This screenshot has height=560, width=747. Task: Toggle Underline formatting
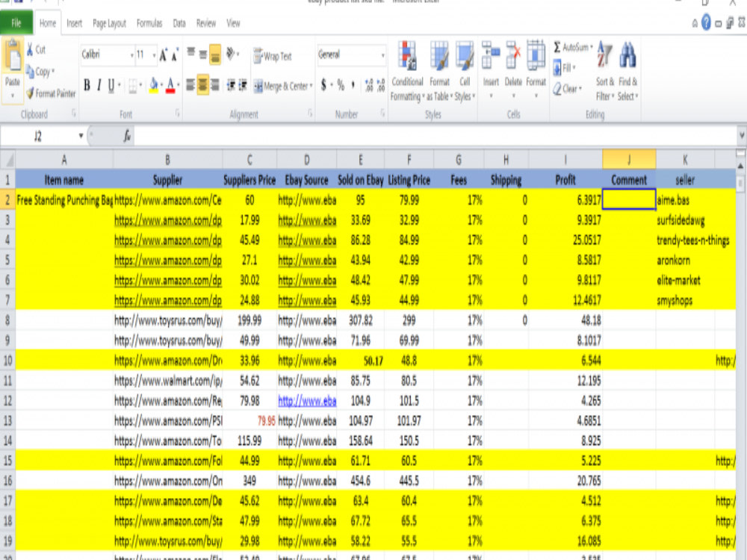pyautogui.click(x=111, y=85)
